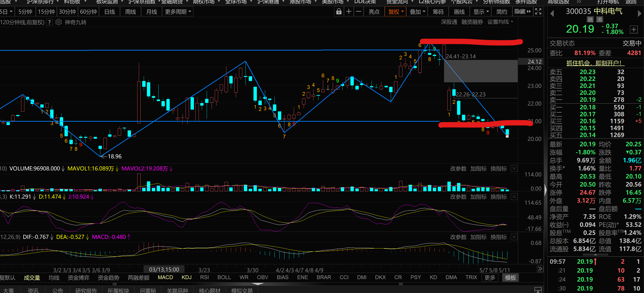Zoom out chart with minus icon
This screenshot has height=293, width=644.
pos(359,11)
